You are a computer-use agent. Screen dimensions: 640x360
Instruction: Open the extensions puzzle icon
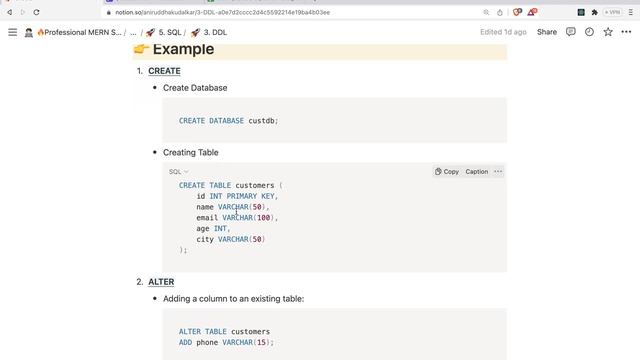tap(595, 12)
